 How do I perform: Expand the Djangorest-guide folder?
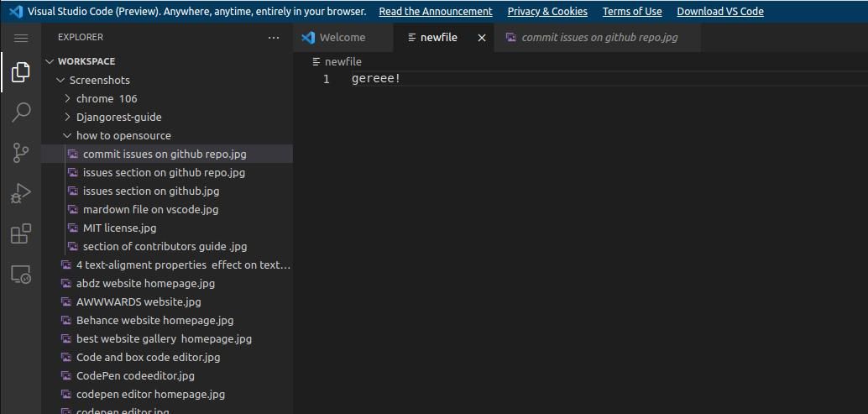(x=67, y=118)
